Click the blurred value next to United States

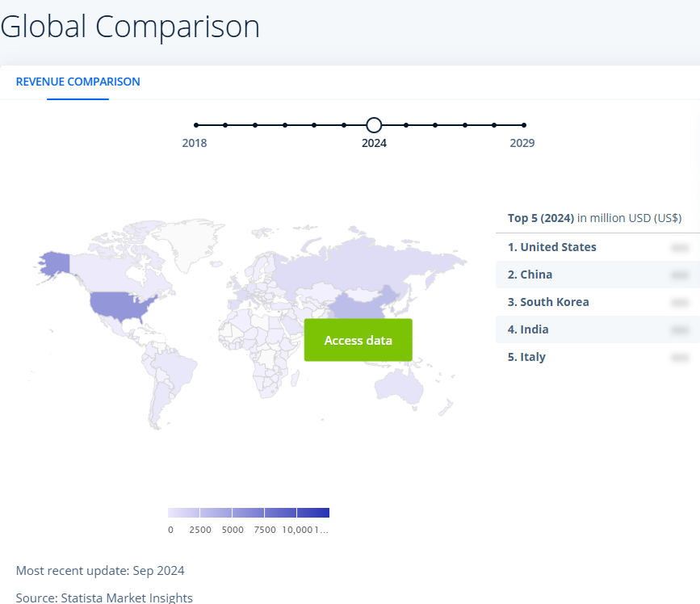(680, 247)
